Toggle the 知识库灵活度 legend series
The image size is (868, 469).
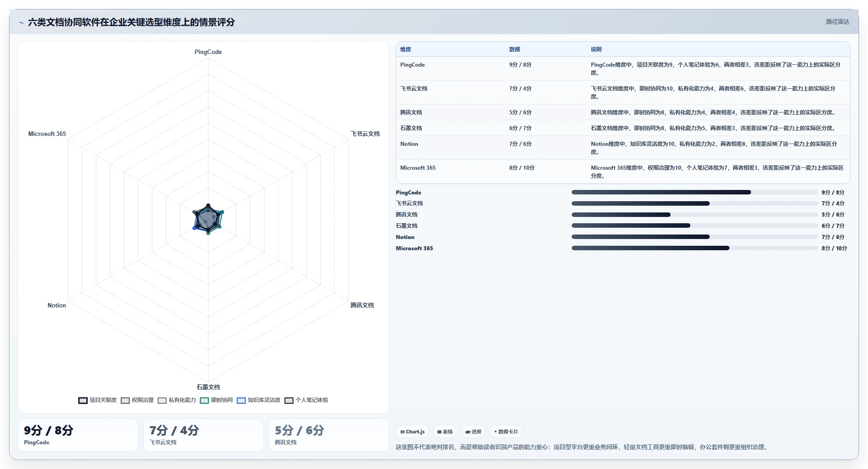(259, 400)
